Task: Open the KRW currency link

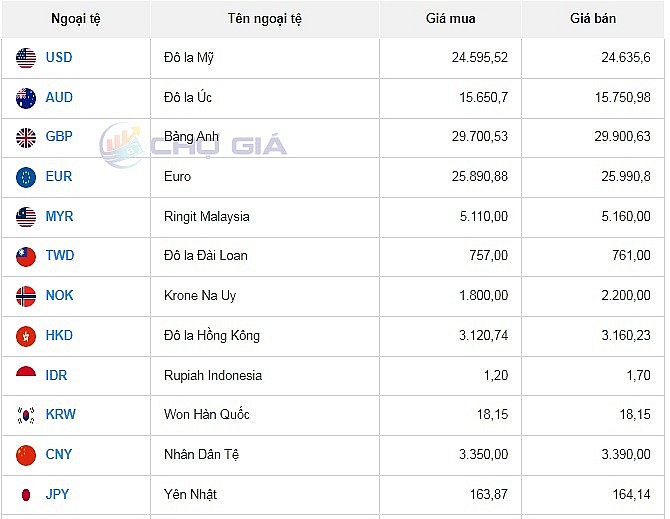Action: 60,415
